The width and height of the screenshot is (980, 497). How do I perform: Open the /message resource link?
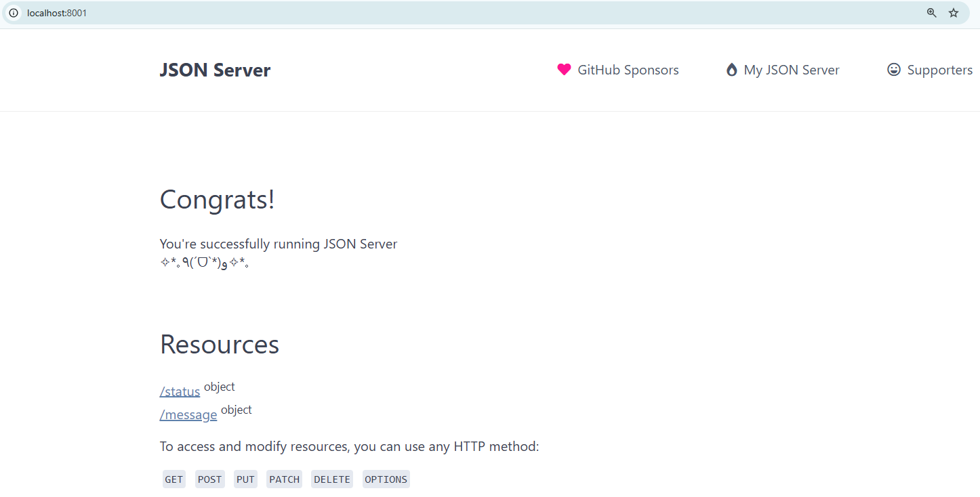[188, 414]
